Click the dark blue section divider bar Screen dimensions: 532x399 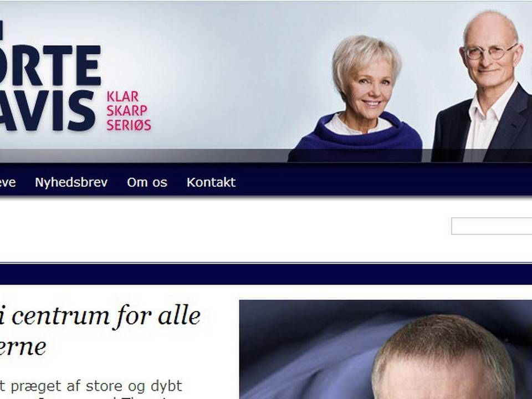(266, 274)
